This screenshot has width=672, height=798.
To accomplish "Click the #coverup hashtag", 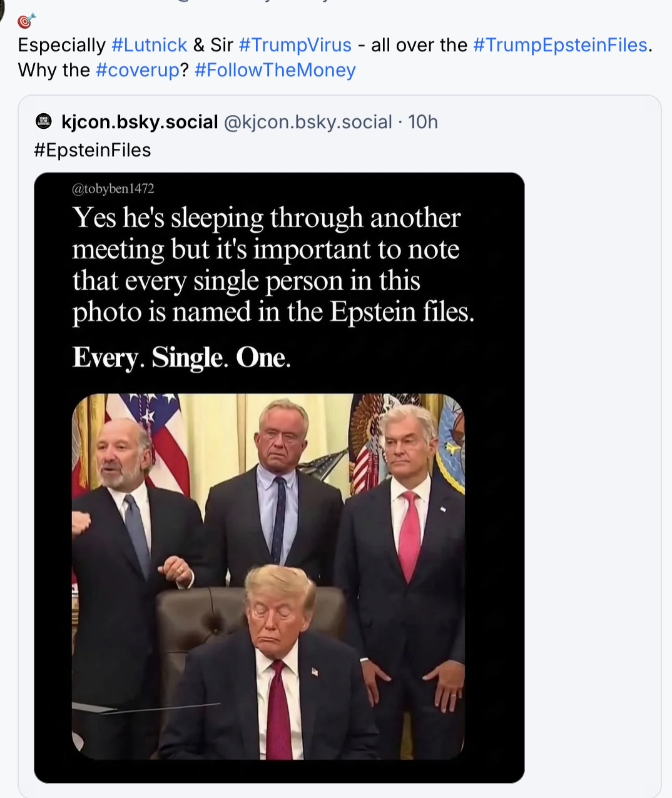I will point(138,70).
